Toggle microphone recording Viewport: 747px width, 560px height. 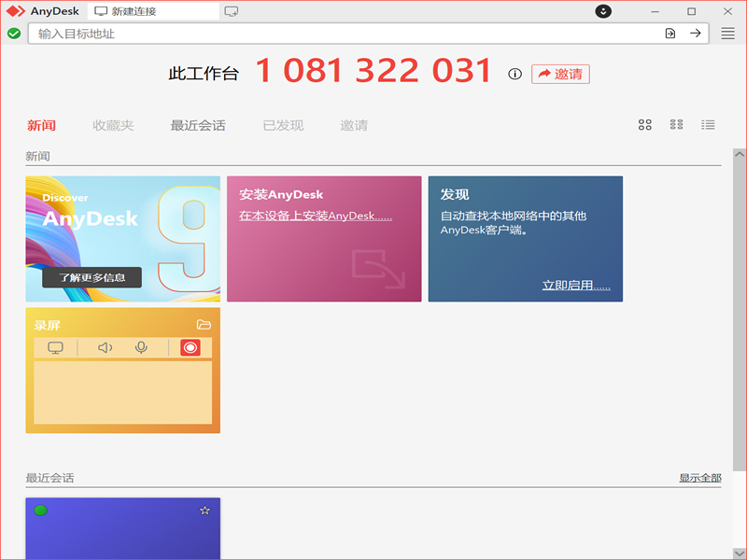pyautogui.click(x=141, y=347)
